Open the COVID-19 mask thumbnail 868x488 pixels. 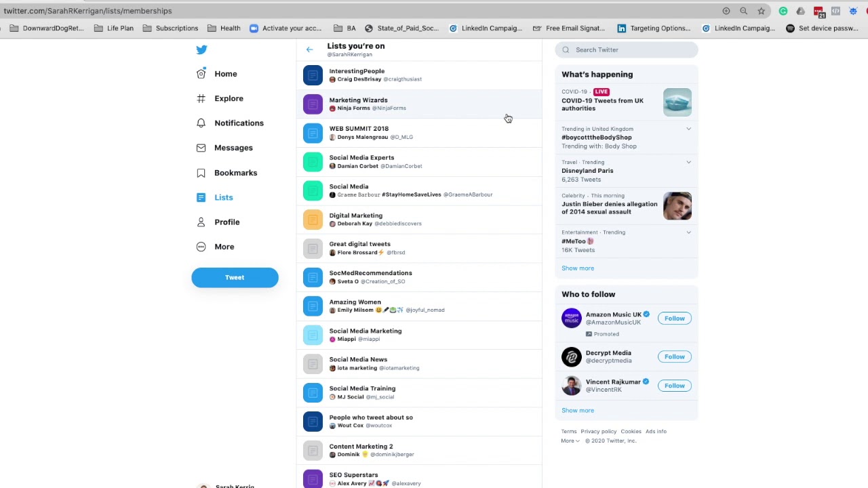677,102
